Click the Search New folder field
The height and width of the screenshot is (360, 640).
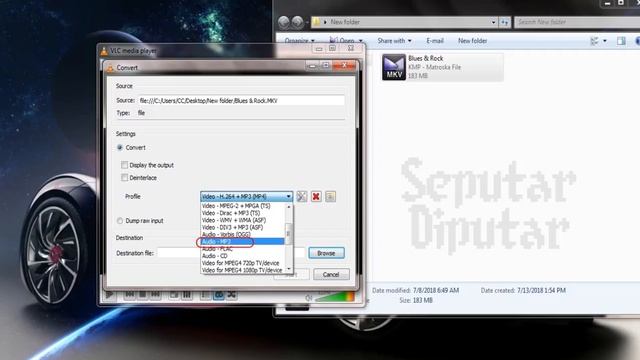(577, 22)
